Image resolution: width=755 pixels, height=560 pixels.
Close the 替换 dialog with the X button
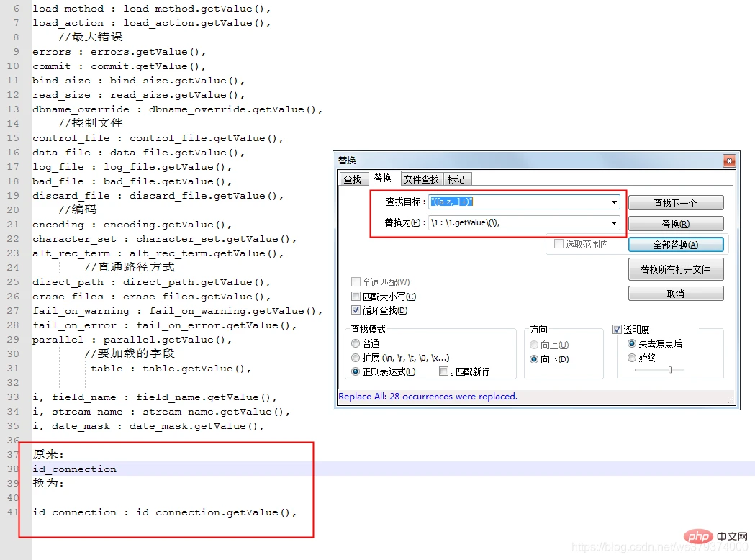(728, 161)
